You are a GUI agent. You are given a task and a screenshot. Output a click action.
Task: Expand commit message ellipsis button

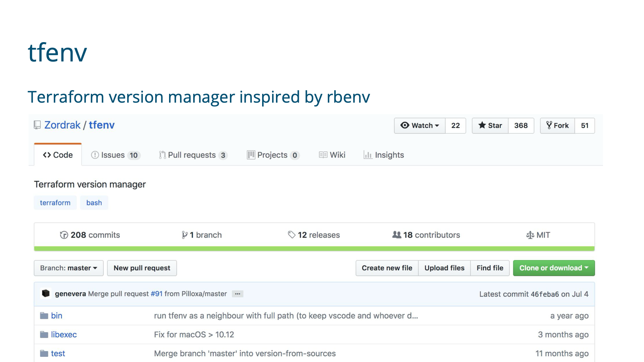[238, 294]
